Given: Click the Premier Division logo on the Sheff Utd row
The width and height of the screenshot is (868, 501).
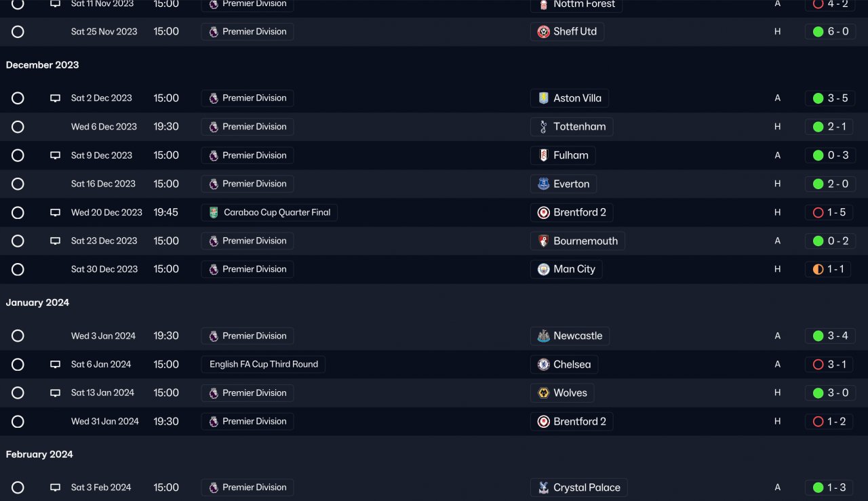Looking at the screenshot, I should (x=214, y=32).
